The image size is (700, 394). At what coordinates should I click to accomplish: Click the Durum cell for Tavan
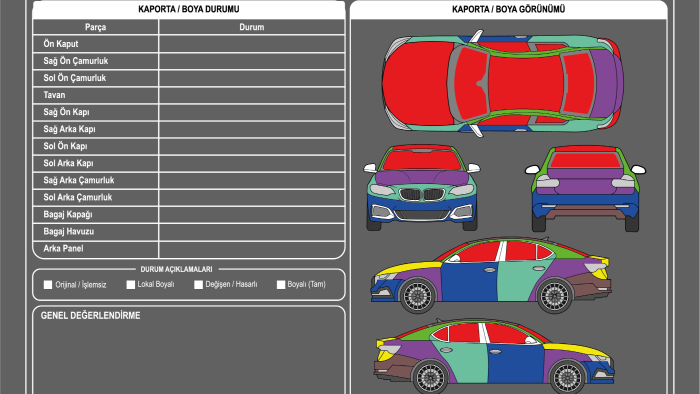pyautogui.click(x=252, y=95)
